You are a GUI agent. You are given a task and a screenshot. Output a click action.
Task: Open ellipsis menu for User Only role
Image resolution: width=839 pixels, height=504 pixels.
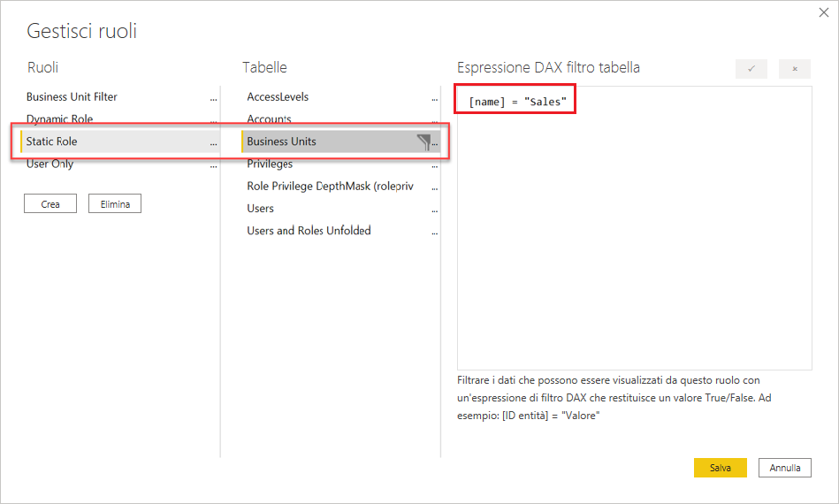[x=213, y=164]
